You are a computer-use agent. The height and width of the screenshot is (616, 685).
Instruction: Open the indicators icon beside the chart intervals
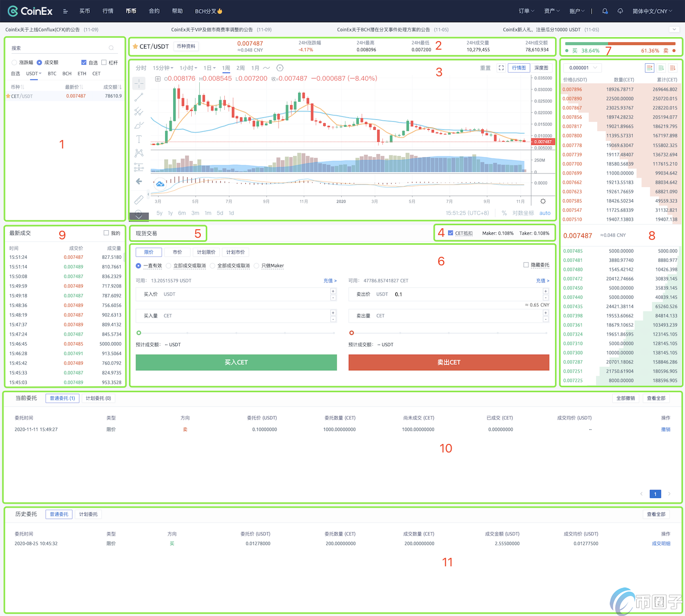(280, 68)
